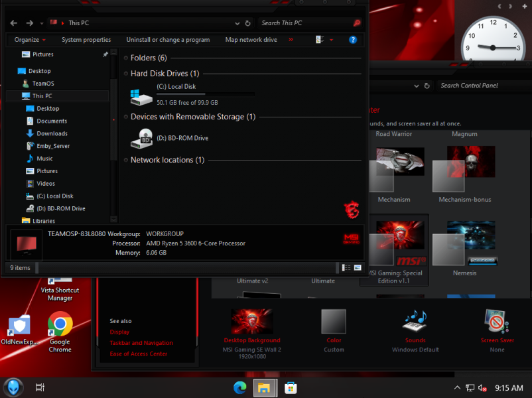Select Libraries in the navigation pane
Viewport: 532px width, 398px height.
point(43,221)
